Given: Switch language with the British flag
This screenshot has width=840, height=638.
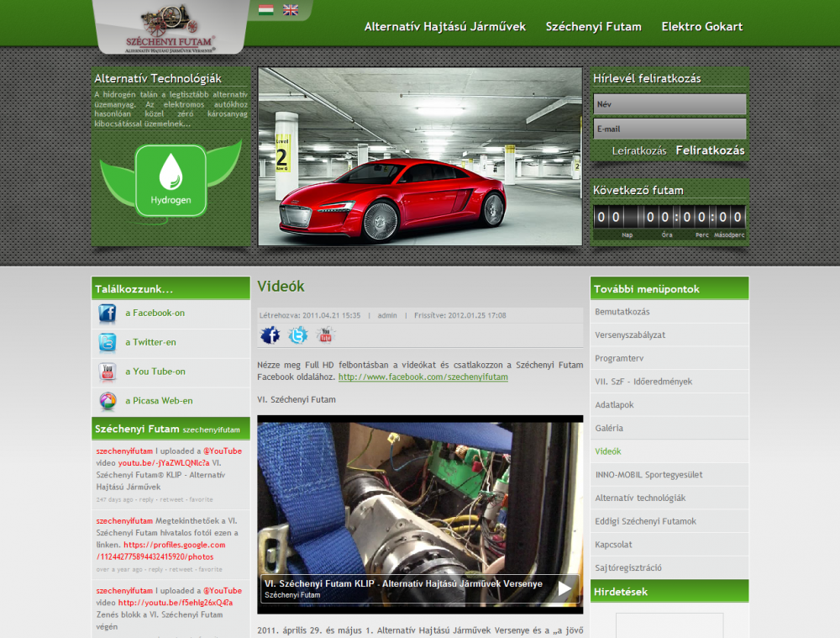Looking at the screenshot, I should click(x=291, y=9).
